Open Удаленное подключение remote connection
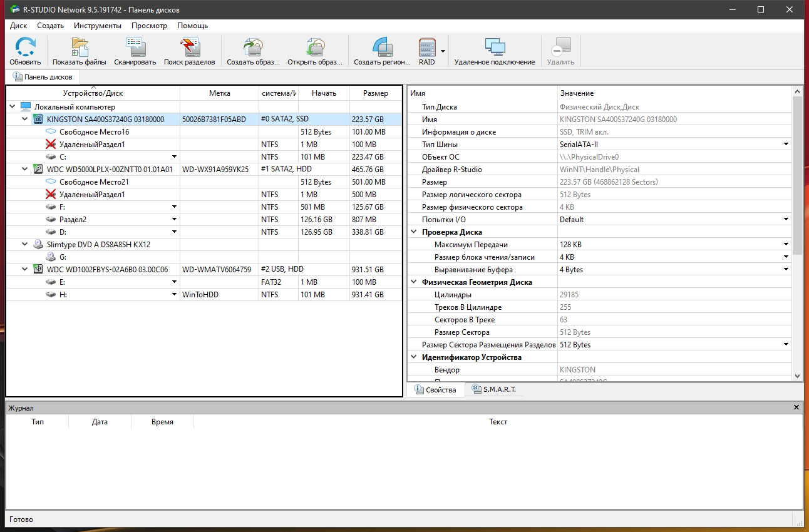Screen dimensions: 809x532 (495, 48)
